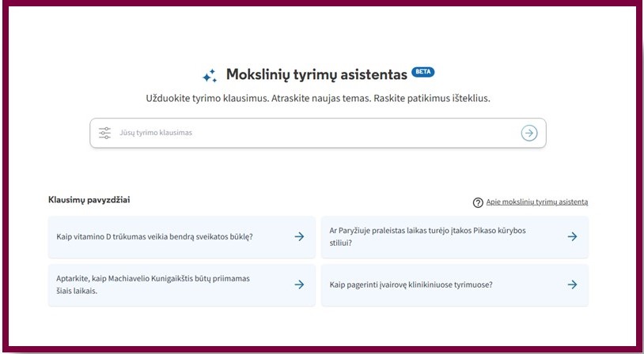Click the "Klausimų pavyzdžiai" section heading
The width and height of the screenshot is (644, 354).
tap(89, 200)
